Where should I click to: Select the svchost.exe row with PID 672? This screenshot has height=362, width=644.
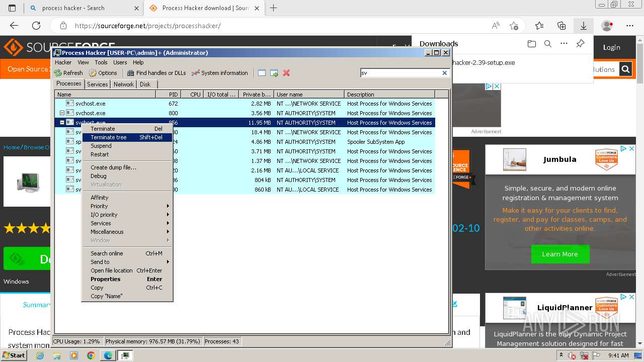245,104
